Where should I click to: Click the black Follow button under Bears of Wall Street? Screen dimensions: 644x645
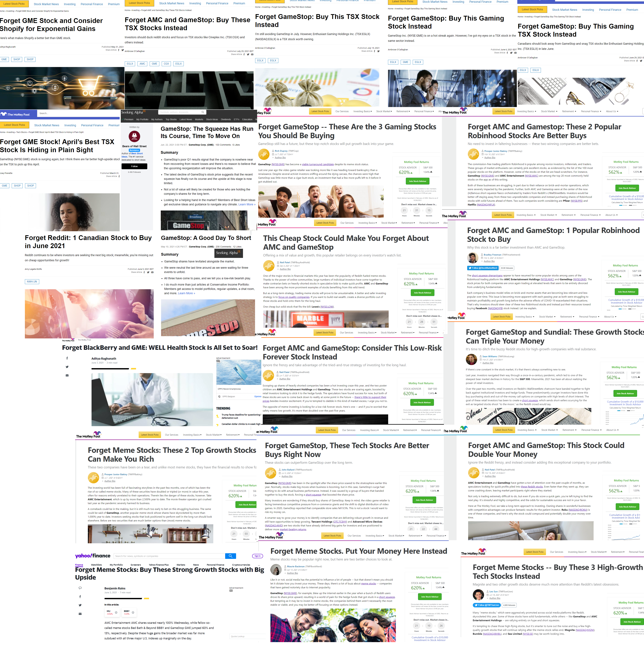134,166
